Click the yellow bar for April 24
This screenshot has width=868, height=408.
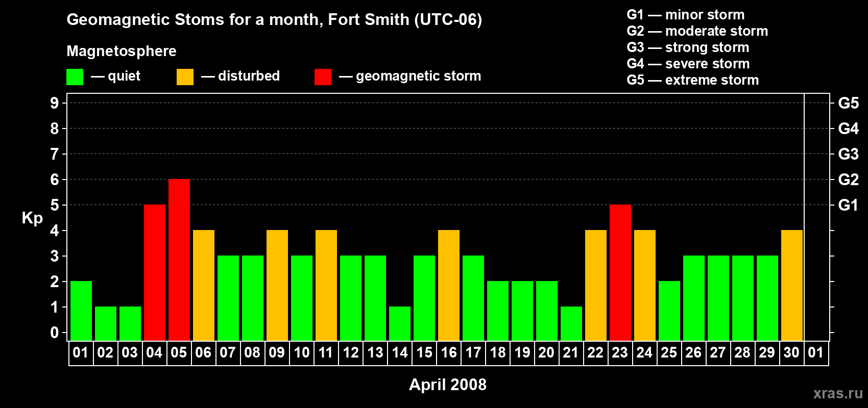pos(645,286)
